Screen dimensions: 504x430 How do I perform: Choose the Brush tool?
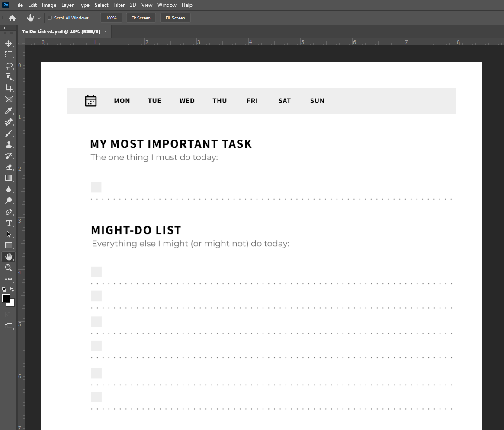click(x=8, y=134)
